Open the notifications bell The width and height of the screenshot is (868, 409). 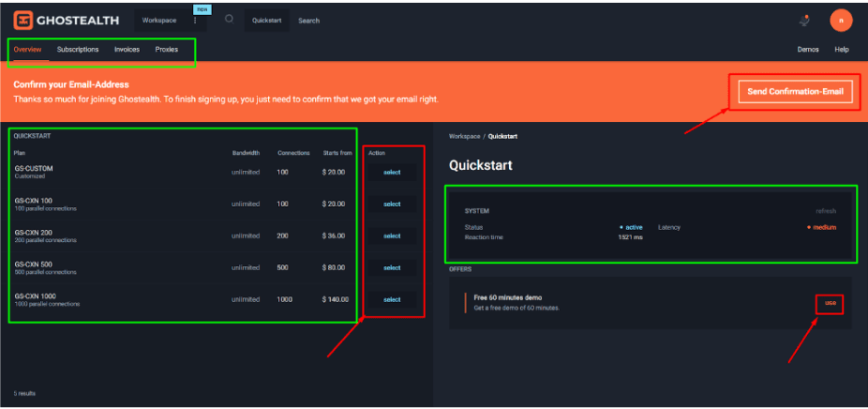(804, 21)
